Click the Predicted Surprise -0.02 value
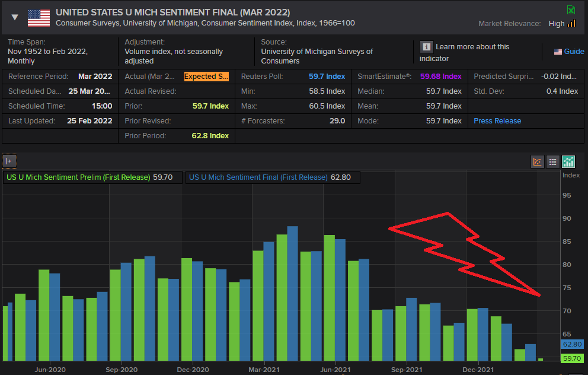This screenshot has height=375, width=588. [559, 77]
